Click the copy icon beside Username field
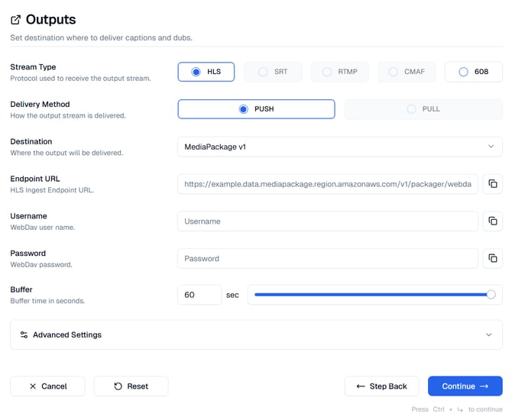This screenshot has width=512, height=420. [493, 221]
